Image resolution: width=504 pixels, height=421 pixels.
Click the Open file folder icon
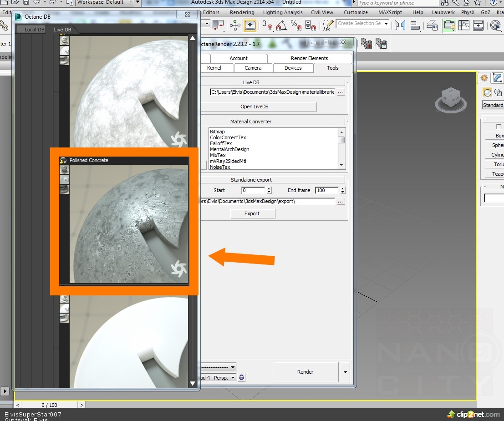pyautogui.click(x=15, y=2)
